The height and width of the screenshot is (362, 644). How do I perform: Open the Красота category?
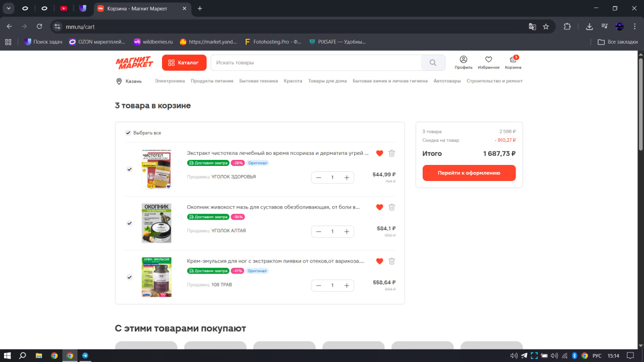(293, 81)
